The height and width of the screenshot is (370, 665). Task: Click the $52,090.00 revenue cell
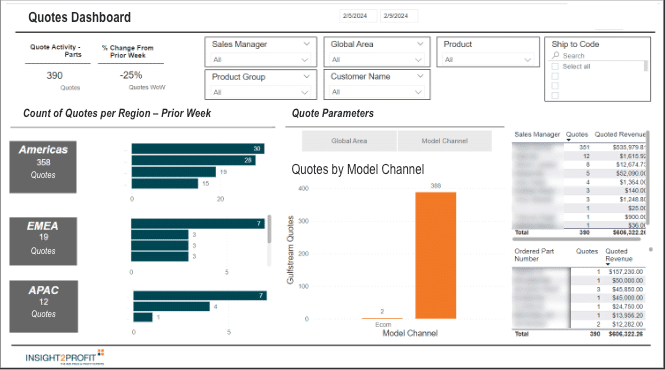631,173
